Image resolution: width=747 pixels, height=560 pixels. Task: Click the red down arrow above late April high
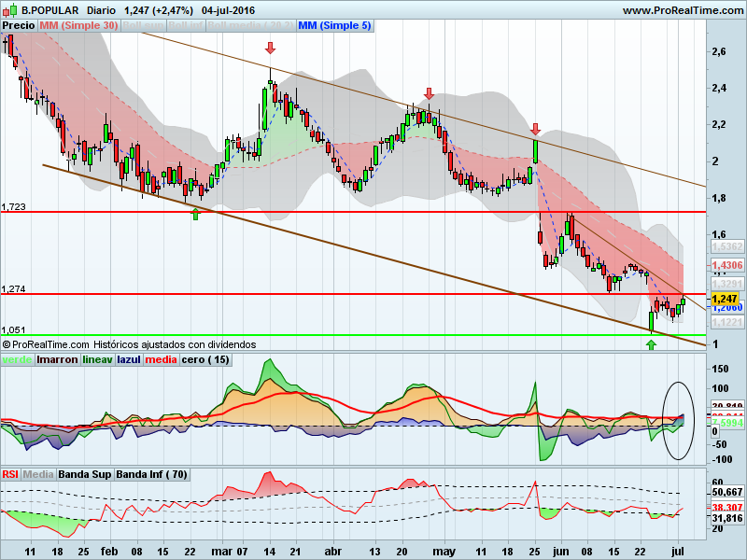(x=429, y=93)
